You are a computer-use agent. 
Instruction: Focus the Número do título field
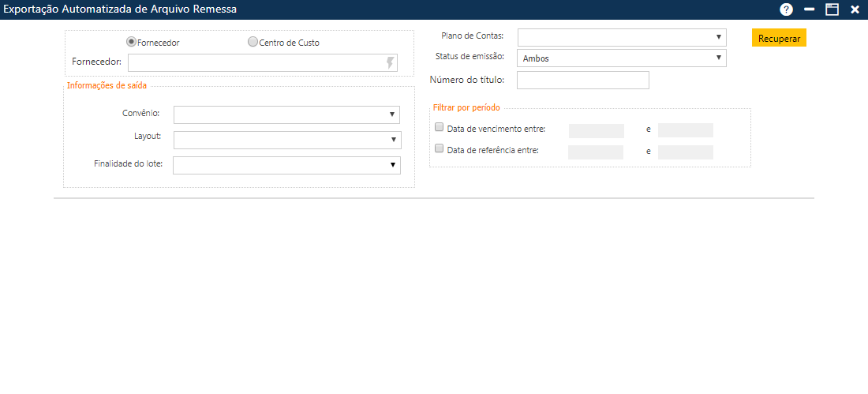tap(583, 80)
